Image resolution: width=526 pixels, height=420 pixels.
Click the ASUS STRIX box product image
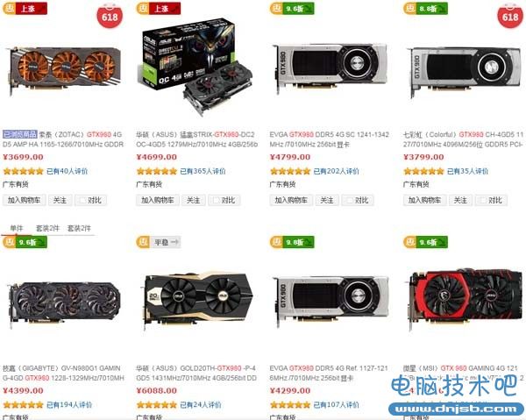pos(195,67)
